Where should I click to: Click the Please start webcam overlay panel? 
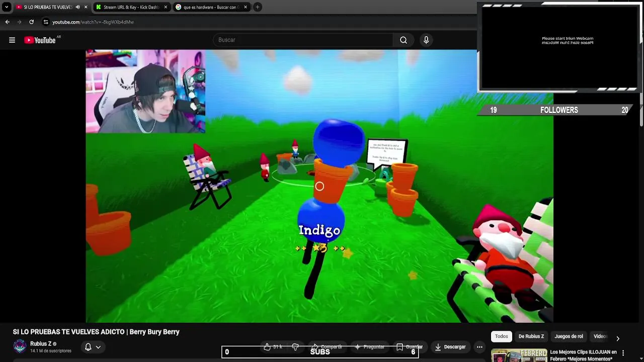pos(559,47)
